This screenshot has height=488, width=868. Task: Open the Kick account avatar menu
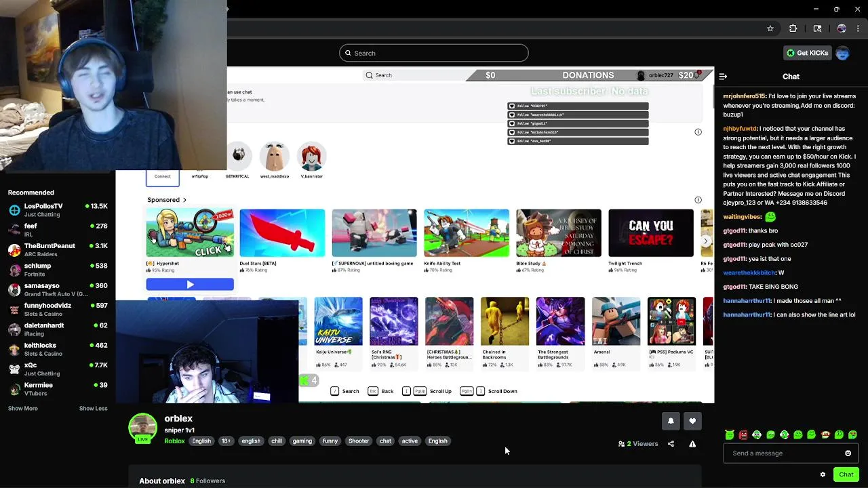click(x=842, y=53)
